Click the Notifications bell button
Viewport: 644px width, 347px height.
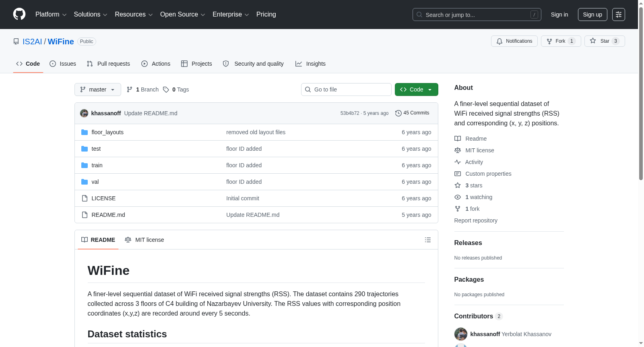514,41
